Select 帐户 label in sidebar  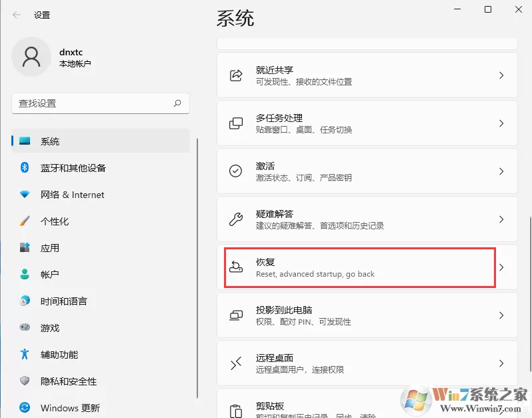tap(50, 275)
